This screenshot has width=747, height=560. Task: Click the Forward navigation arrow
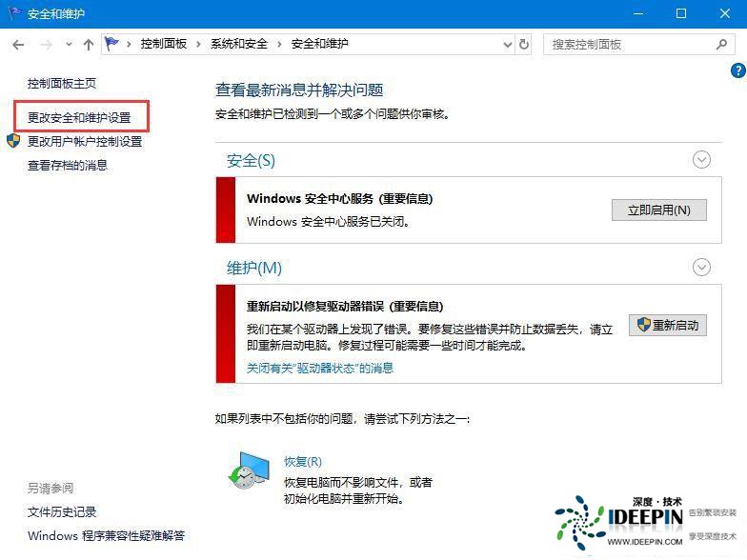(46, 45)
